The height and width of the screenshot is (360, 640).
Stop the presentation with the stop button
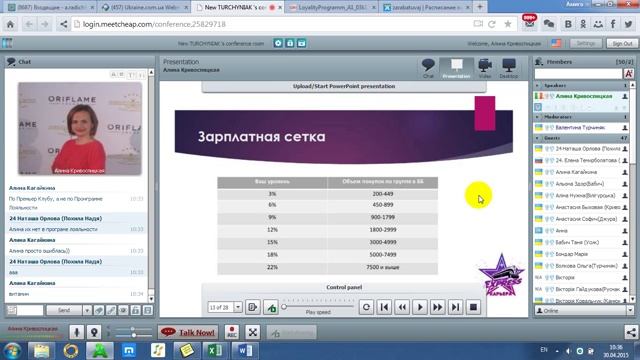(473, 307)
